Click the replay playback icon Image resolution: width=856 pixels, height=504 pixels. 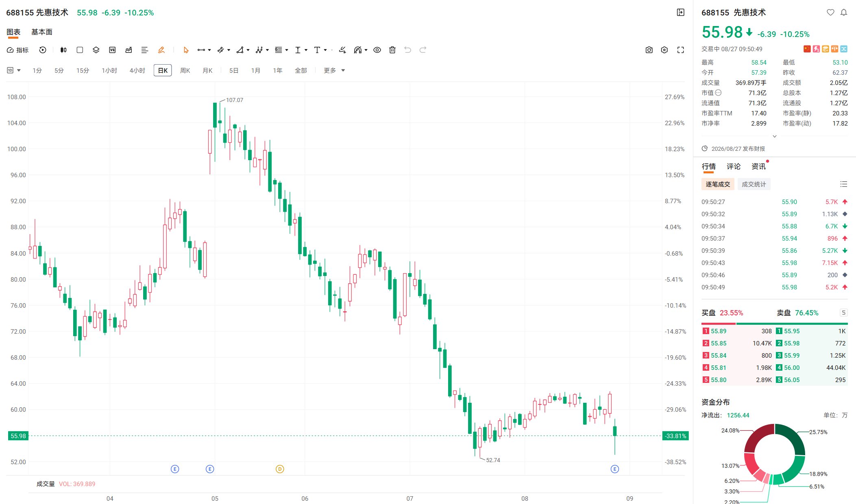[43, 50]
